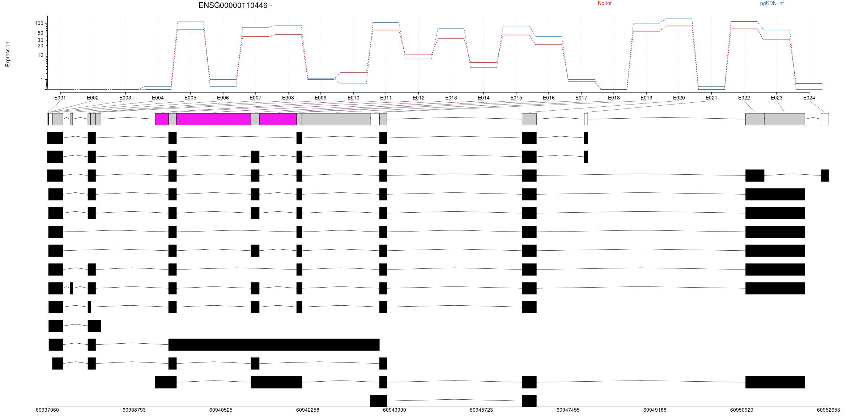Click genomic coordinate 60947455

pos(568,410)
